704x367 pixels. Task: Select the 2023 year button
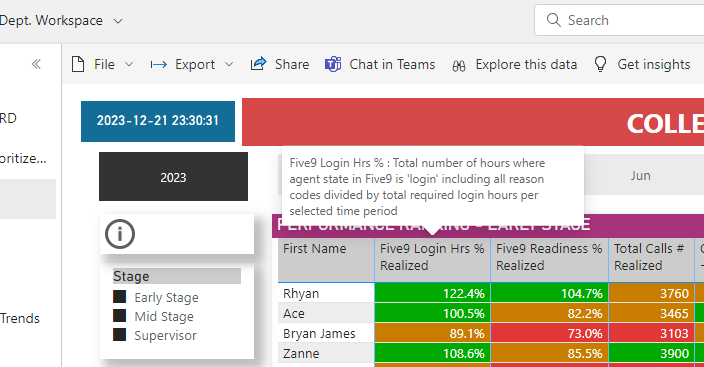click(173, 177)
